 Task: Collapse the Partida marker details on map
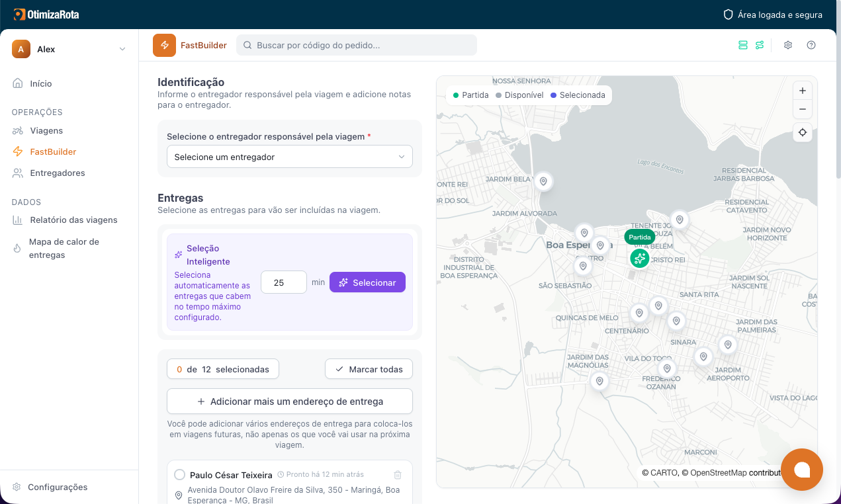click(639, 236)
